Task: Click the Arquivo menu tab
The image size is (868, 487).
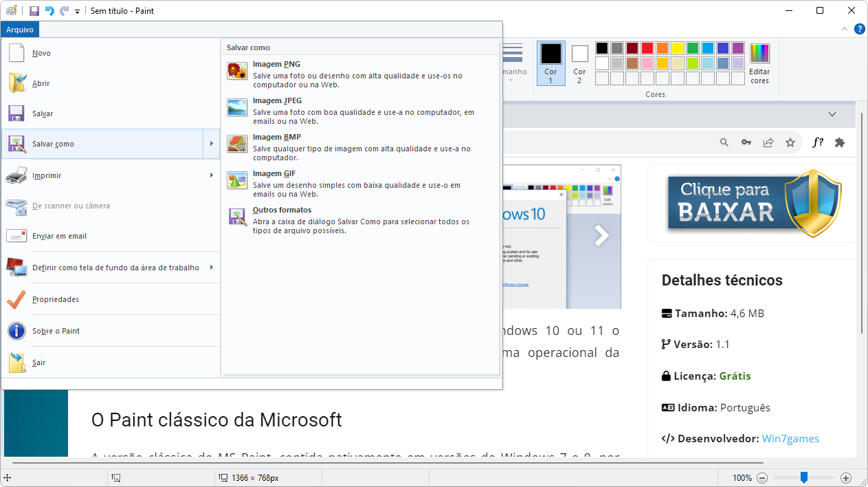Action: [x=20, y=30]
